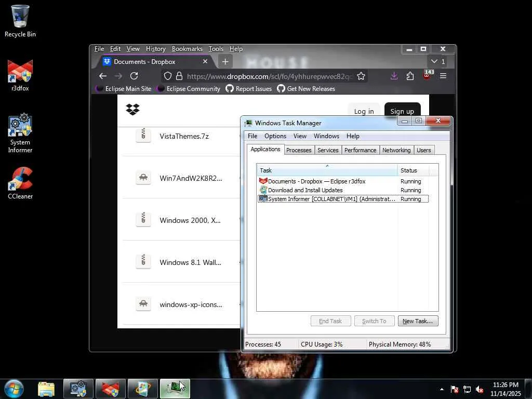
Task: Switch to the Services tab
Action: click(x=328, y=150)
